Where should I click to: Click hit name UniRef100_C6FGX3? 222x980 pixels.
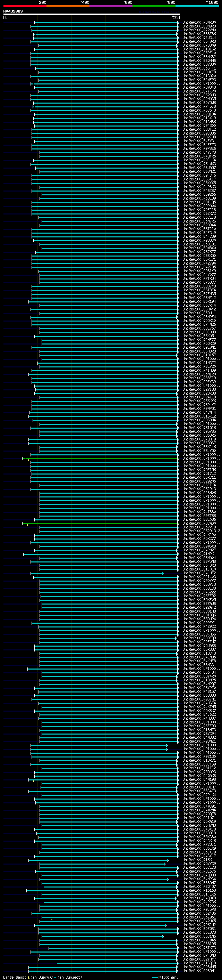(199, 565)
